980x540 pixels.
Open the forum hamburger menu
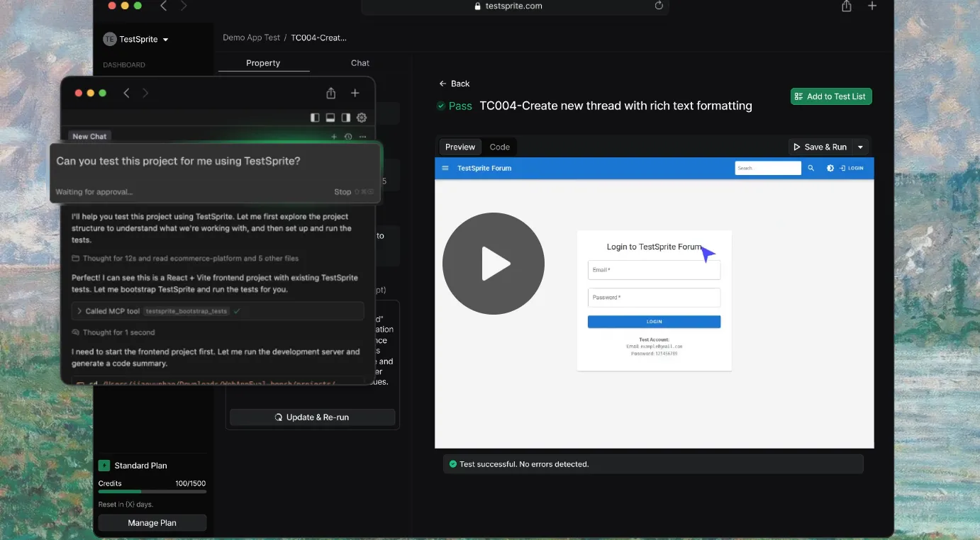pos(445,168)
